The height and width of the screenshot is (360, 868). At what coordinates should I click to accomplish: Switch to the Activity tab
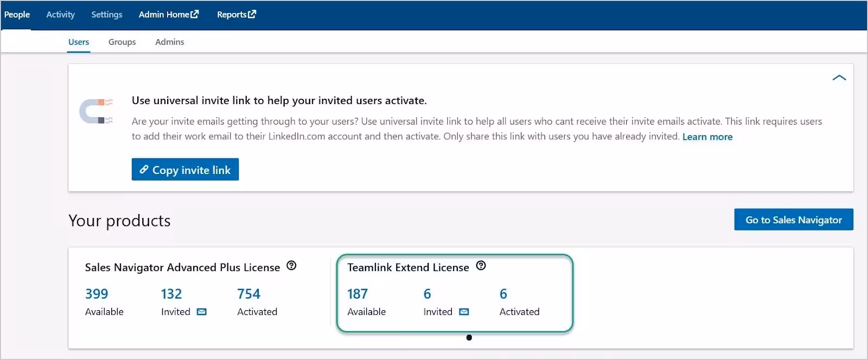60,15
